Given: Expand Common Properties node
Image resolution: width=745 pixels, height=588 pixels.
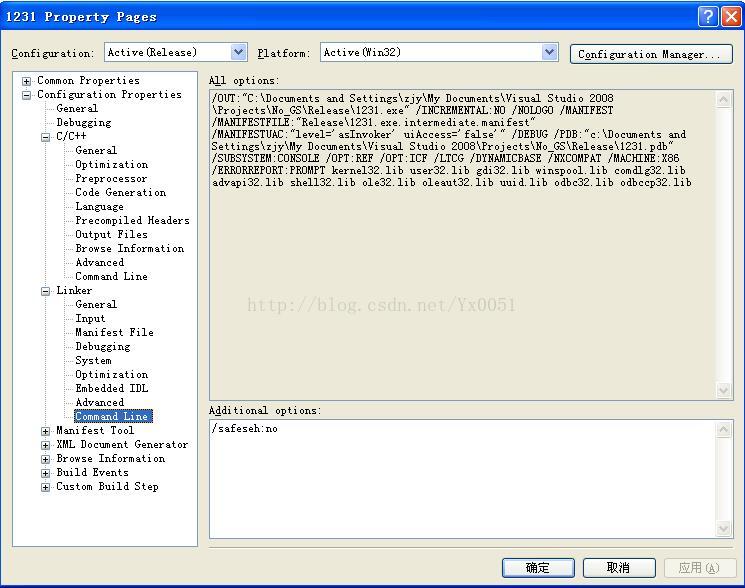Looking at the screenshot, I should pyautogui.click(x=27, y=81).
